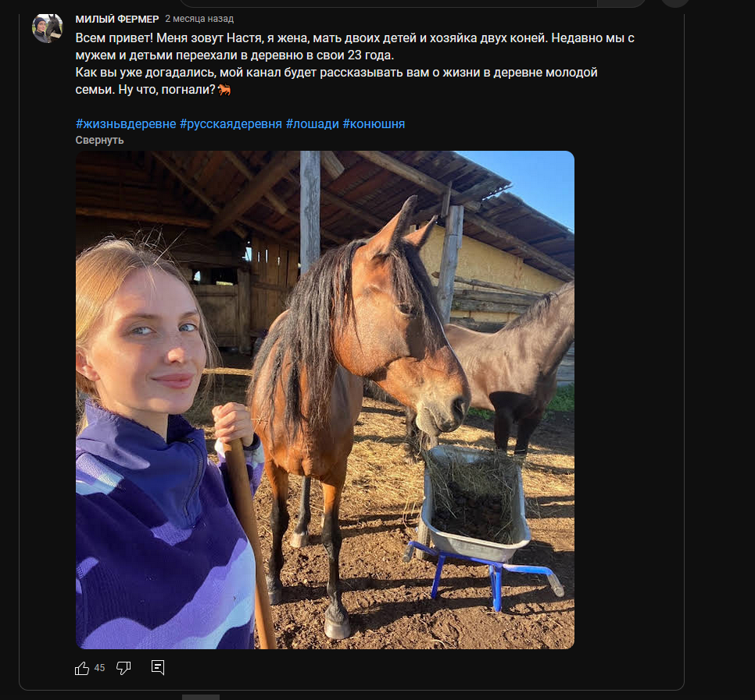Click the '2 месяца назад' timestamp
Image resolution: width=755 pixels, height=700 pixels.
(199, 19)
